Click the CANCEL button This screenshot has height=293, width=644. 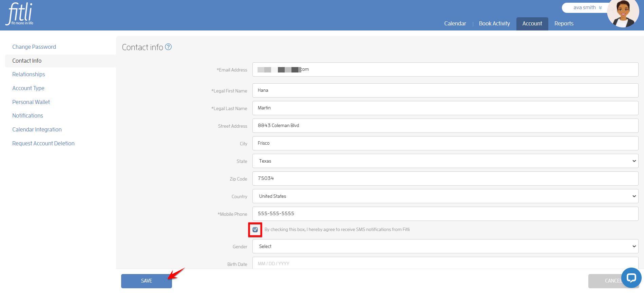(613, 281)
